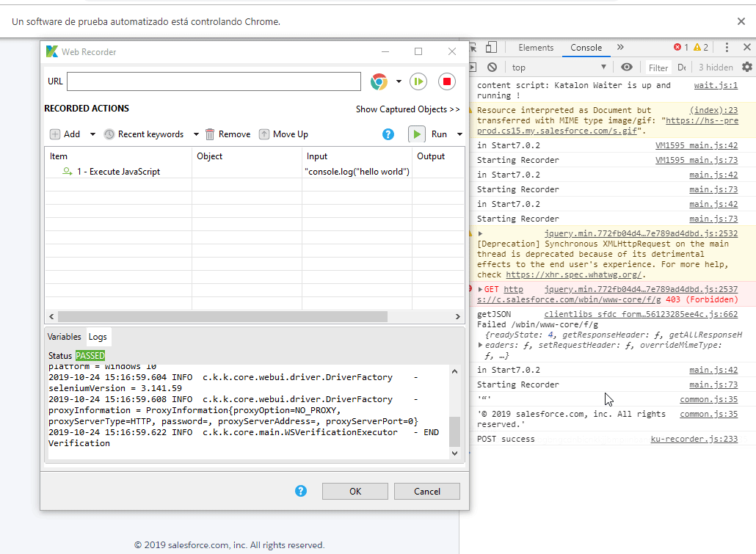Click the Item column header
This screenshot has width=756, height=554.
click(119, 156)
